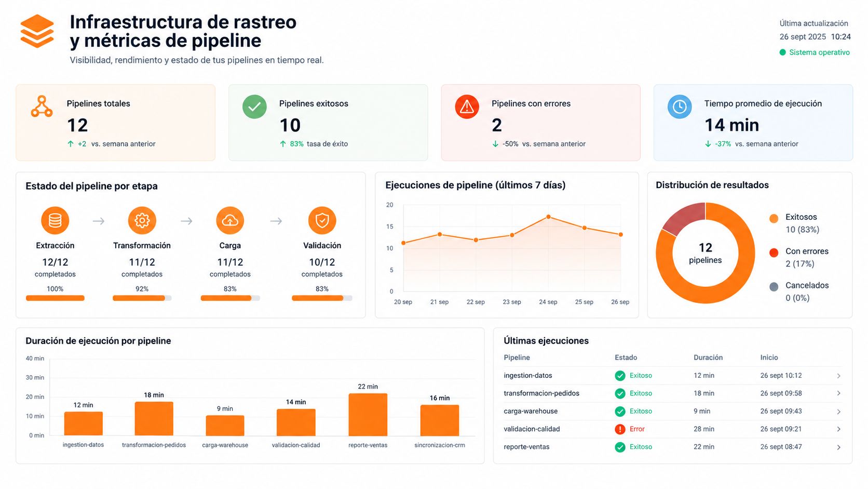This screenshot has width=868, height=489.
Task: Click the Cancelados gray legend swatch
Action: pyautogui.click(x=774, y=287)
